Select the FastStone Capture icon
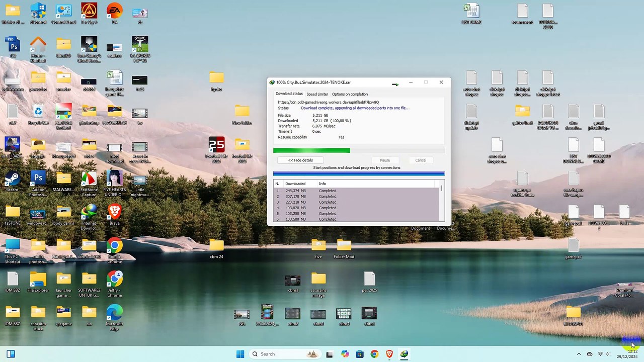This screenshot has width=644, height=362. [x=89, y=184]
